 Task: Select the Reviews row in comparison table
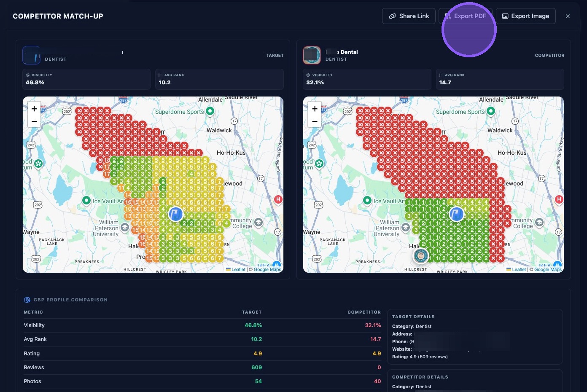[x=202, y=368]
